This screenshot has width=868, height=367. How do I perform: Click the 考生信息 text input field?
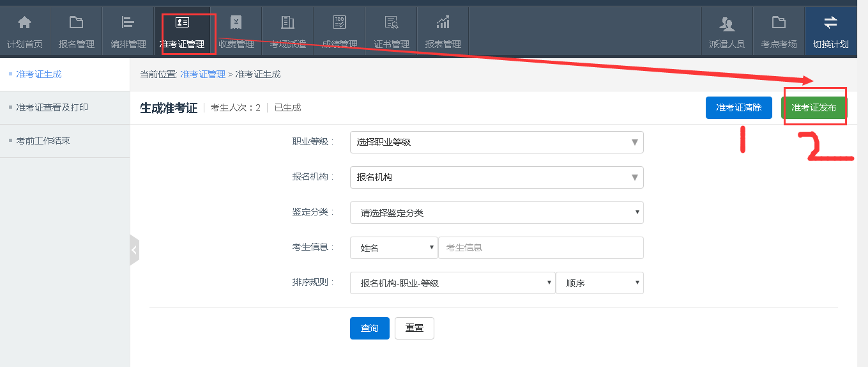[x=541, y=247]
